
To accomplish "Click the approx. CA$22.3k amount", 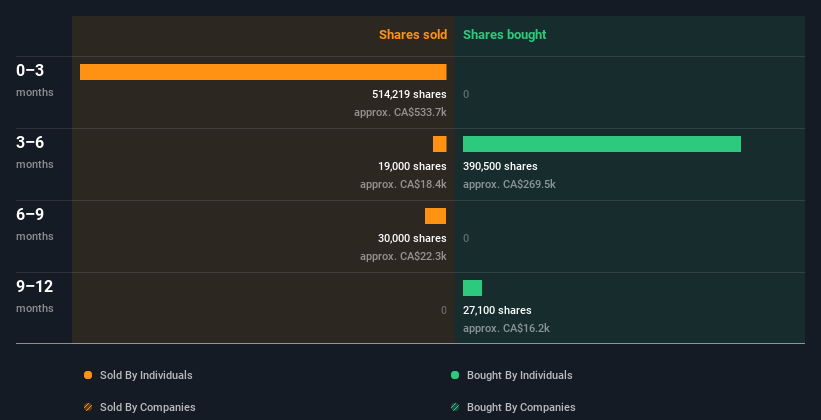I will click(403, 256).
